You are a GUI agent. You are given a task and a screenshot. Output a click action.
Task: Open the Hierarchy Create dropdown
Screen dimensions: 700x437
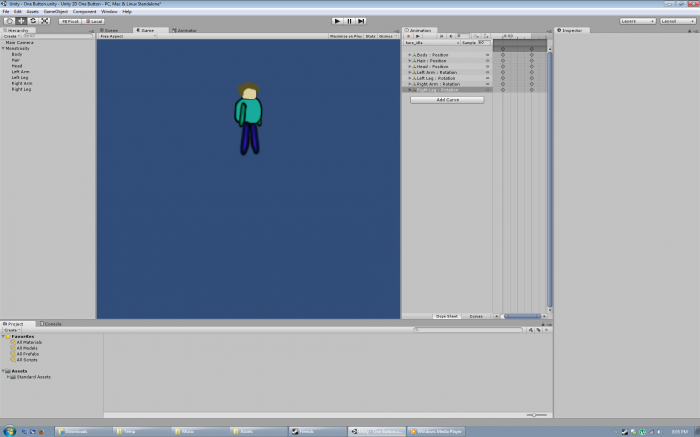11,36
